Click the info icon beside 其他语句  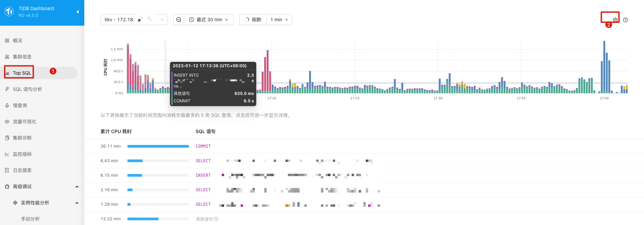[216, 219]
